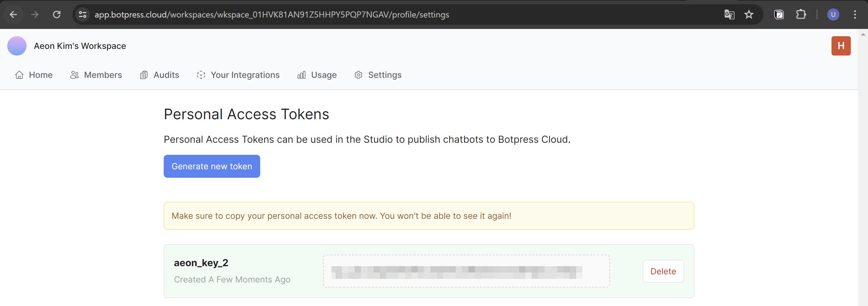Click Generate new token button
The height and width of the screenshot is (306, 868).
pos(212,166)
